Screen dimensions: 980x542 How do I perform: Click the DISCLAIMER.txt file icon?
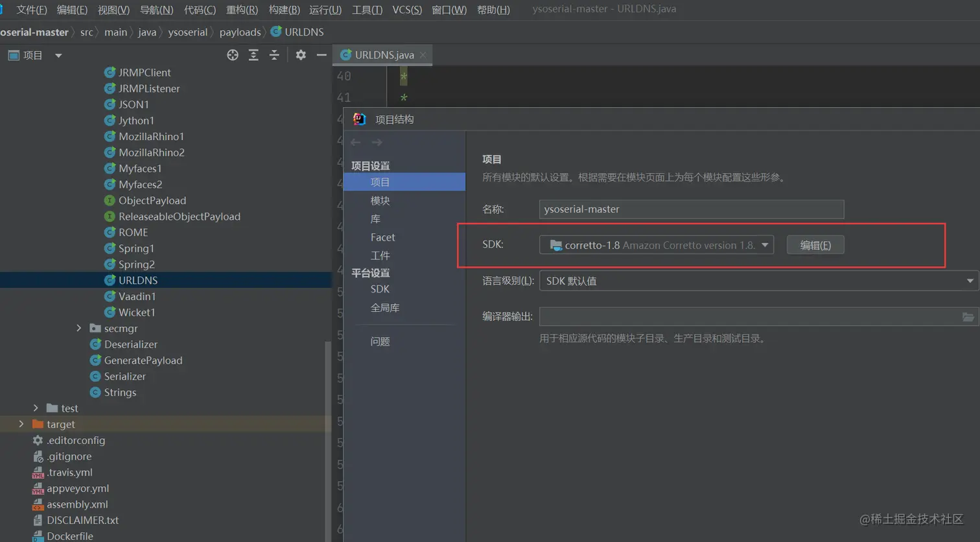[38, 520]
